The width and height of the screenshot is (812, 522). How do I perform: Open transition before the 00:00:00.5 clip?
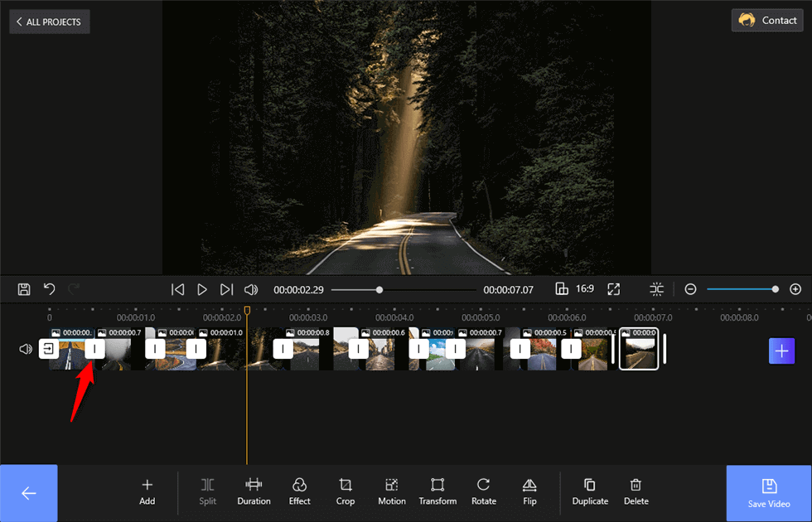click(520, 349)
